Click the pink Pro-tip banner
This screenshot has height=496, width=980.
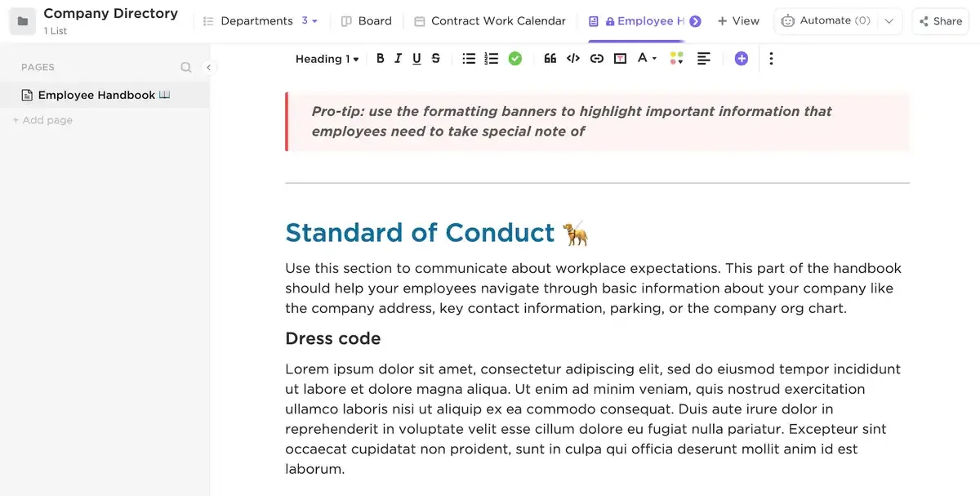597,122
